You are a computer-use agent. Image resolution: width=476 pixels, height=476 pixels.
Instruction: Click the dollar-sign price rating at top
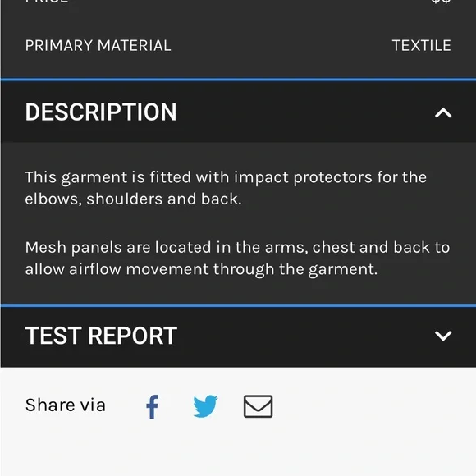tap(441, 1)
